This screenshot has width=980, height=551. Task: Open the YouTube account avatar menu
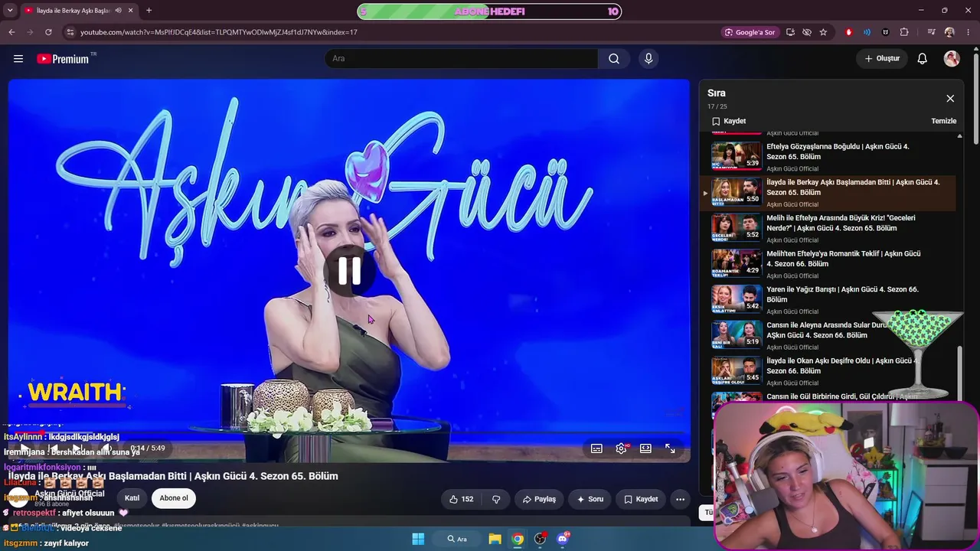952,59
